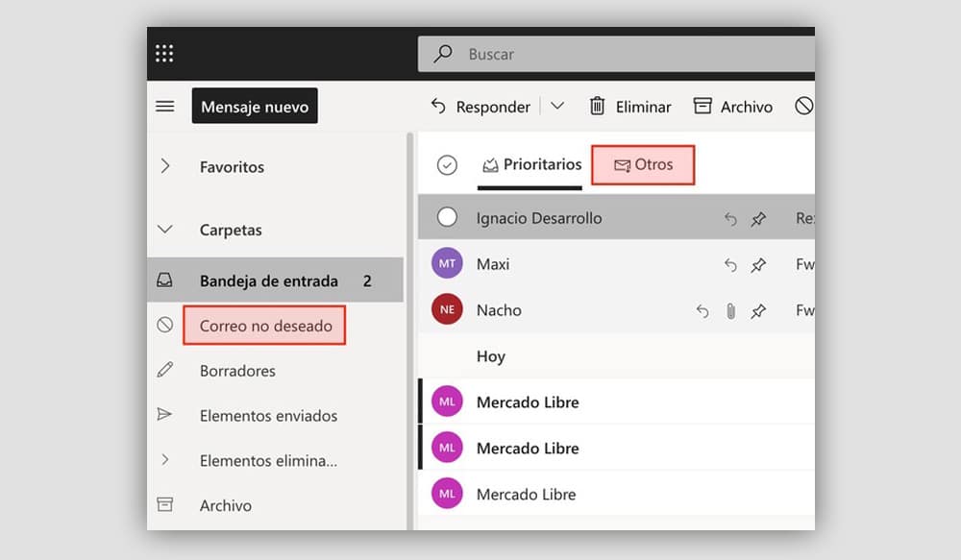Open the Correo no deseado folder

pos(265,326)
